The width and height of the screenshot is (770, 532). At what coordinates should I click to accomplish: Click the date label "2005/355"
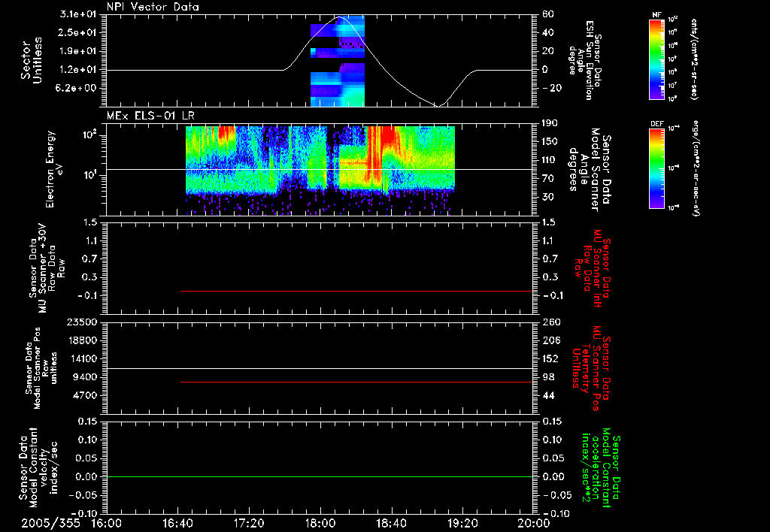tap(50, 523)
